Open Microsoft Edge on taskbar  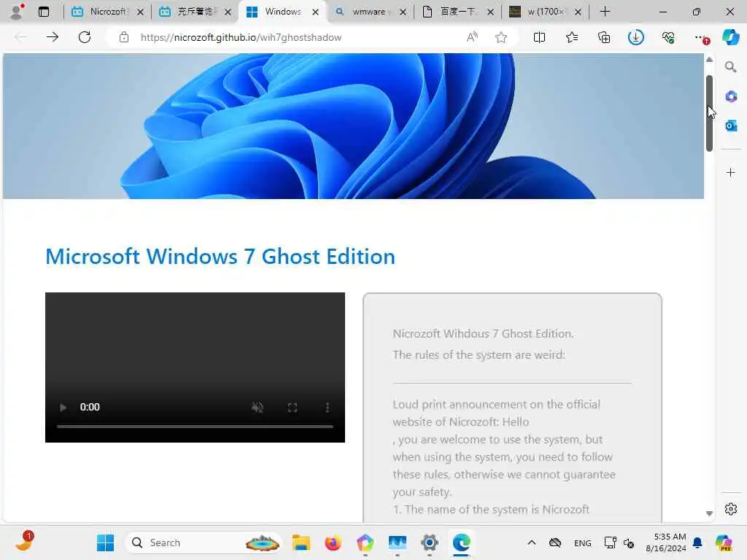(461, 542)
